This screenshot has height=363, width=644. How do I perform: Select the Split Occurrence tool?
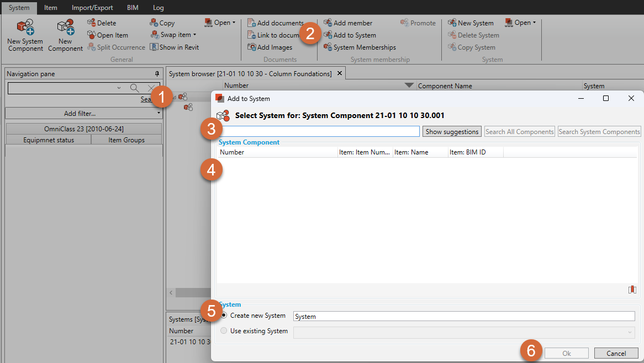117,47
